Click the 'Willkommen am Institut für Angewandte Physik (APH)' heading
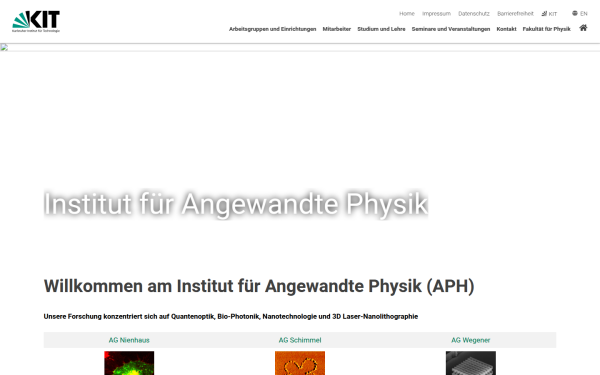The image size is (600, 375). [x=259, y=286]
